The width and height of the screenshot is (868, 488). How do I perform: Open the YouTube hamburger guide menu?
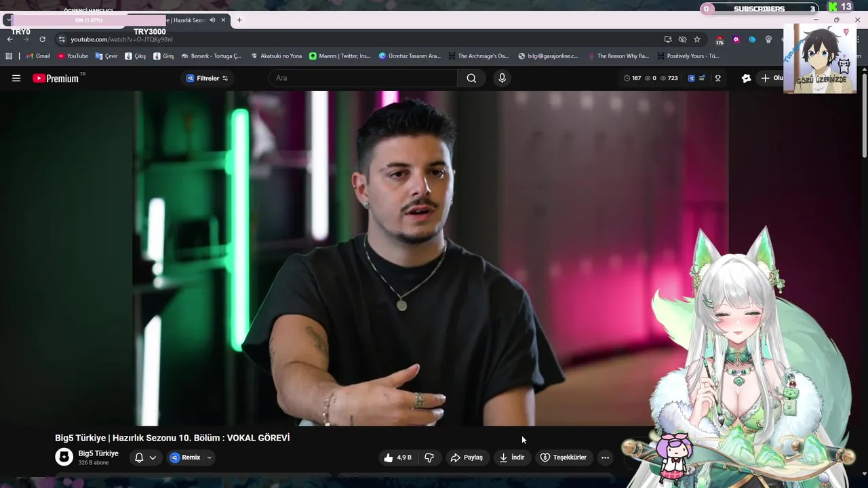(x=16, y=78)
